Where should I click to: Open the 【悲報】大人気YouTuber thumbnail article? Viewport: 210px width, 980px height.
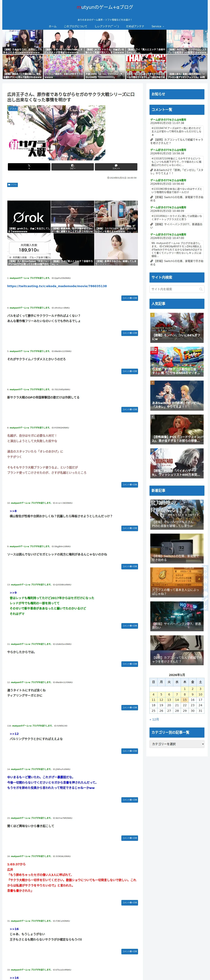(x=29, y=250)
